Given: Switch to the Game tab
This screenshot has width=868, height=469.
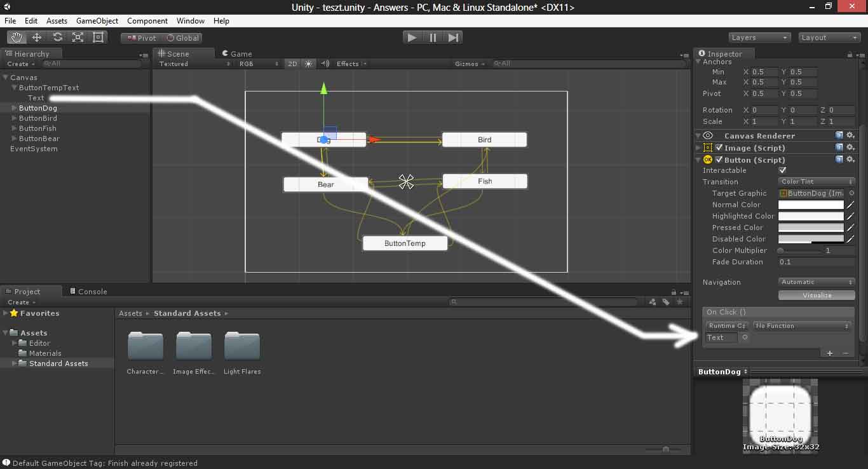Looking at the screenshot, I should tap(237, 54).
